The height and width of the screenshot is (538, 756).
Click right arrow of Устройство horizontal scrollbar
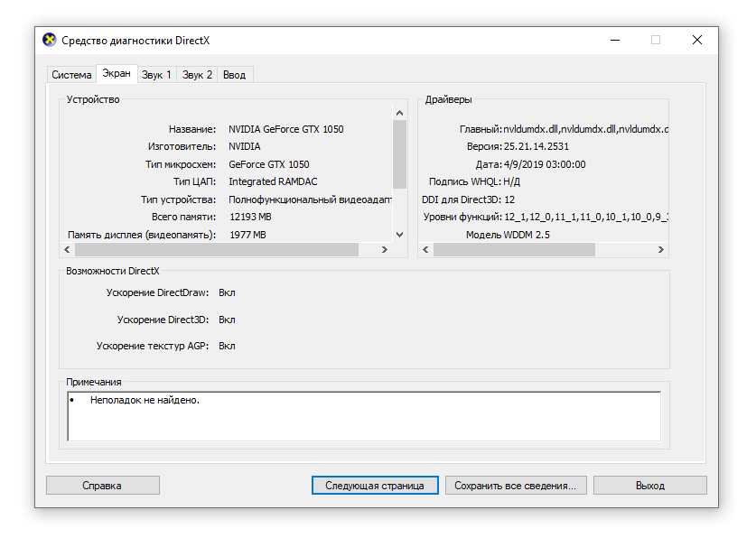(384, 249)
